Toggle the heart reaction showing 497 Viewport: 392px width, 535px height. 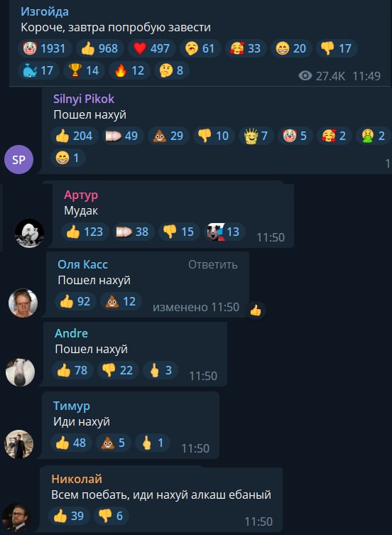[152, 48]
